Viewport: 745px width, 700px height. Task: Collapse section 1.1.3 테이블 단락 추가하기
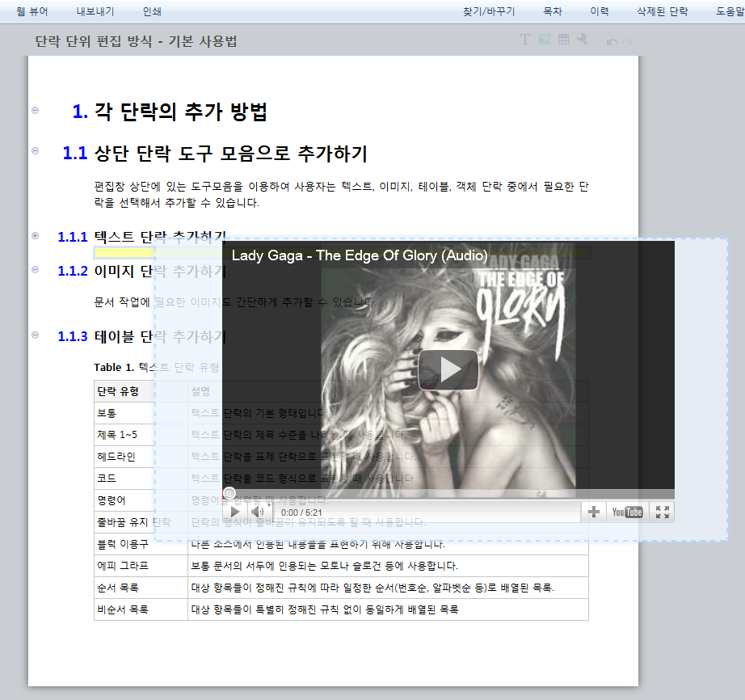(x=36, y=335)
